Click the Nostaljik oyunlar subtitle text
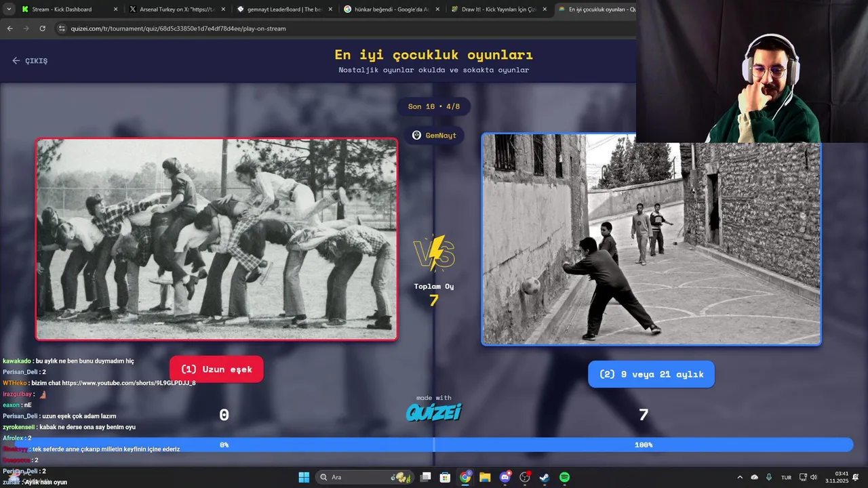This screenshot has width=868, height=488. coord(434,70)
